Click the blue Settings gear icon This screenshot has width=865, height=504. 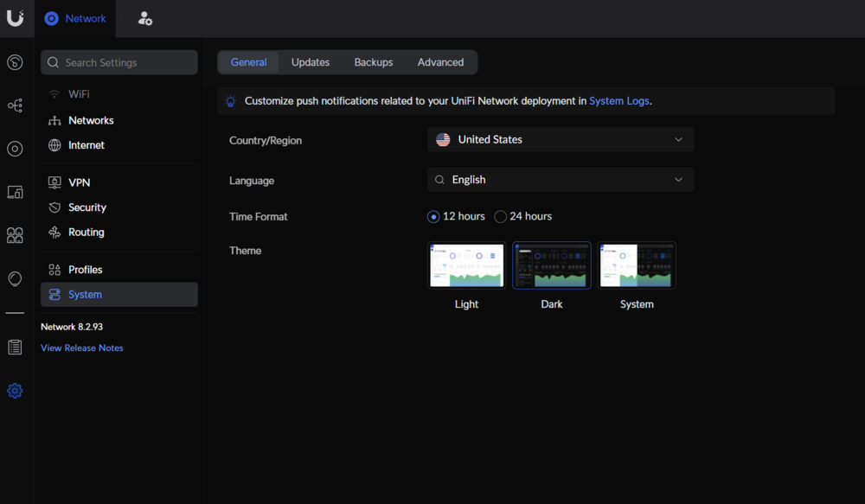pos(15,391)
